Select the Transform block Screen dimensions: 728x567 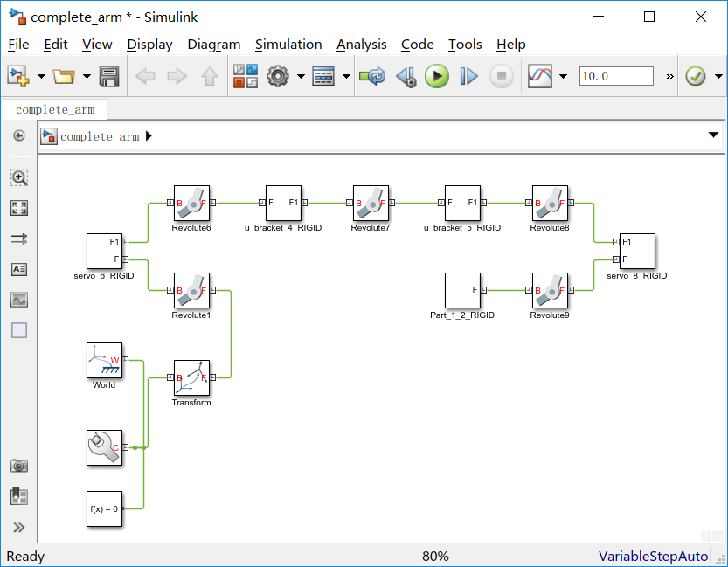(x=191, y=377)
